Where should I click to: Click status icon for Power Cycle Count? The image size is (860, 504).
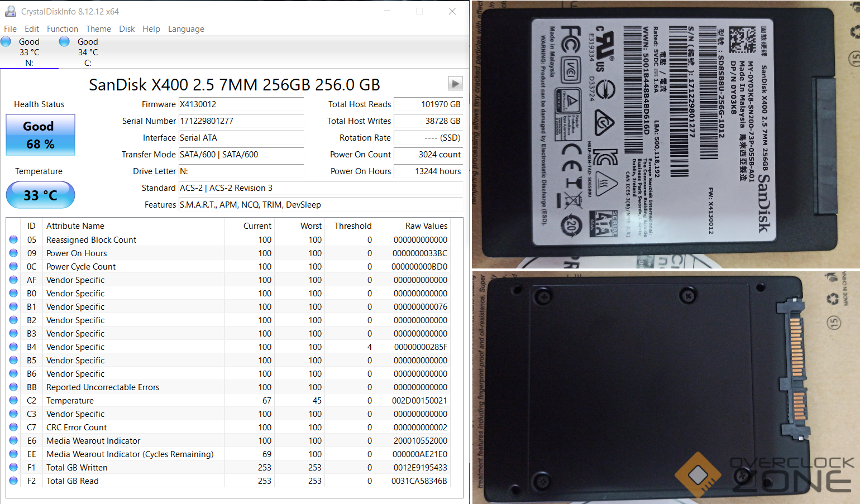click(x=13, y=266)
